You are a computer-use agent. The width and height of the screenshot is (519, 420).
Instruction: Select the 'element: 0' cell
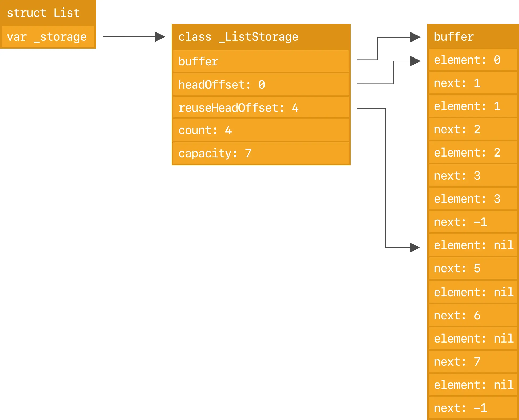tap(473, 60)
